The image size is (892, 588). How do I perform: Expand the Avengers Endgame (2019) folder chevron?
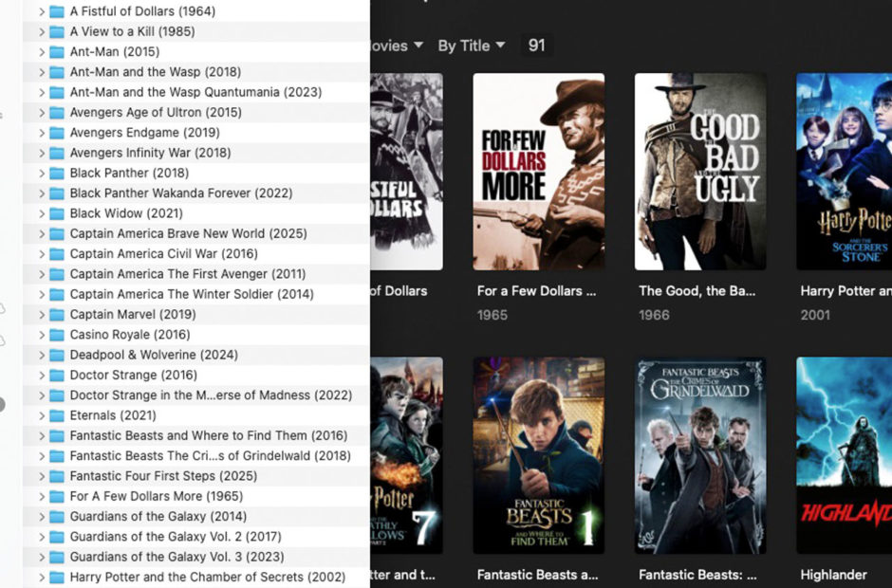pos(42,133)
